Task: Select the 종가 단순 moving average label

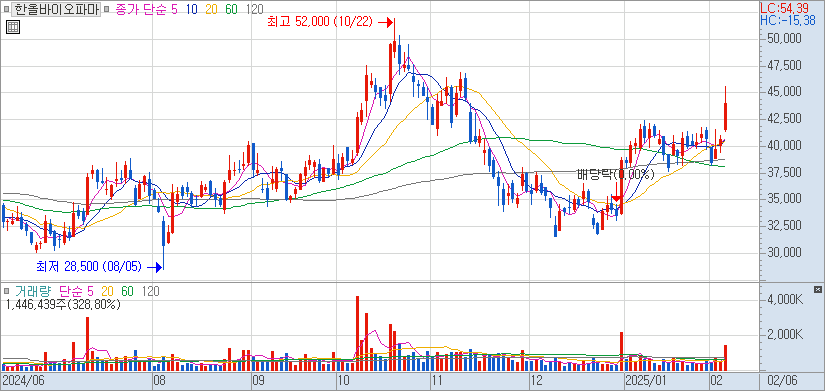Action: click(x=141, y=9)
